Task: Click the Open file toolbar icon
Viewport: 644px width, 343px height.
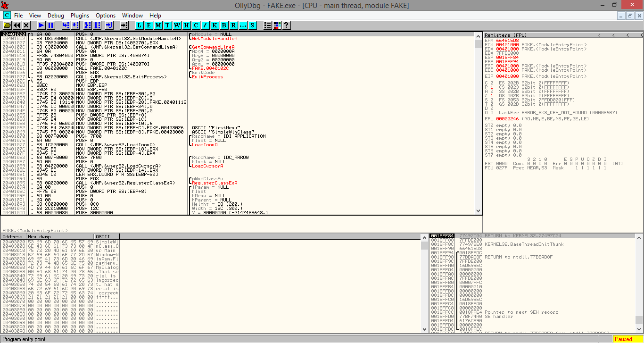Action: 7,25
